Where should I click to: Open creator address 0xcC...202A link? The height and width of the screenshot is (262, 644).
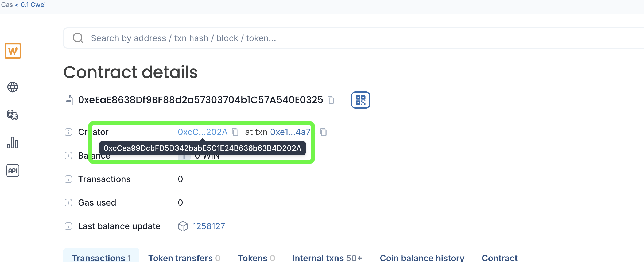[203, 132]
